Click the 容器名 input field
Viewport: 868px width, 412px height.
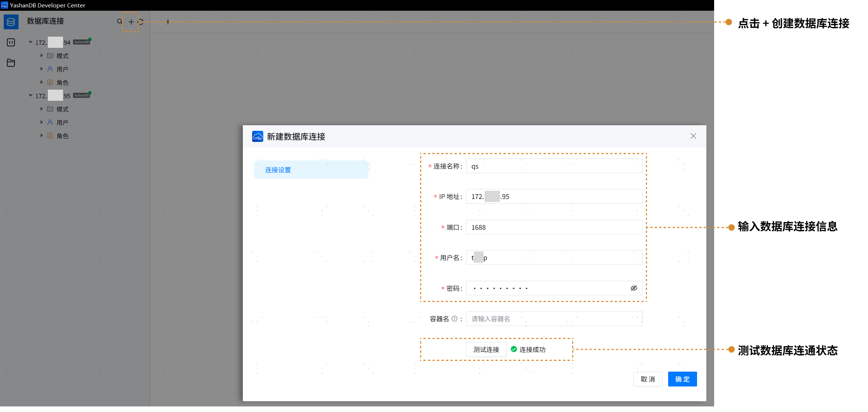554,319
